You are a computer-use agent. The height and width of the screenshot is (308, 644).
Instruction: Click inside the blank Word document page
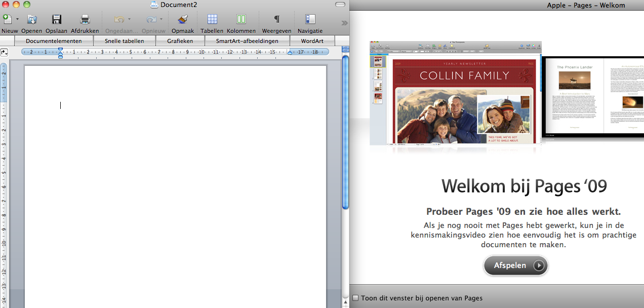pyautogui.click(x=175, y=186)
